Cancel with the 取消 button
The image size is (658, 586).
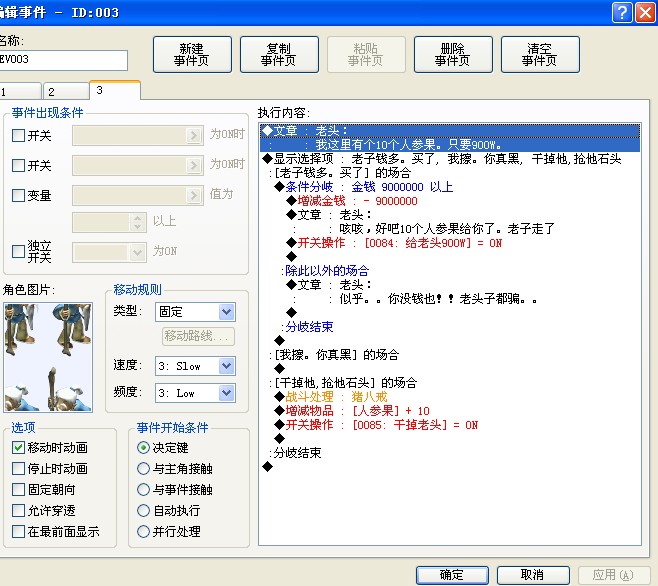click(533, 574)
